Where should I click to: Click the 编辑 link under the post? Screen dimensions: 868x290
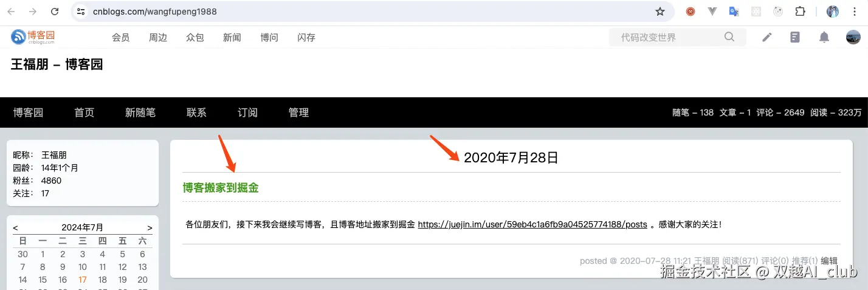pyautogui.click(x=829, y=261)
